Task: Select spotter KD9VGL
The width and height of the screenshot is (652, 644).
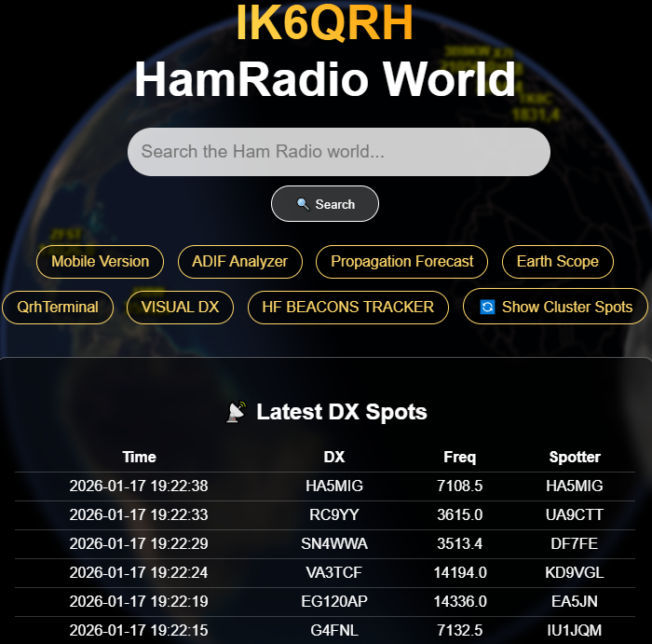Action: pyautogui.click(x=575, y=573)
